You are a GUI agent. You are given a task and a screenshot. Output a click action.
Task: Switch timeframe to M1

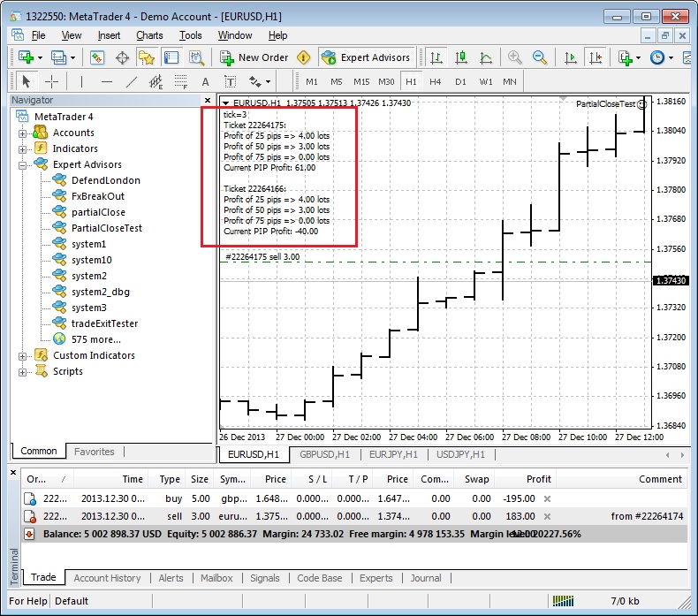(x=312, y=81)
